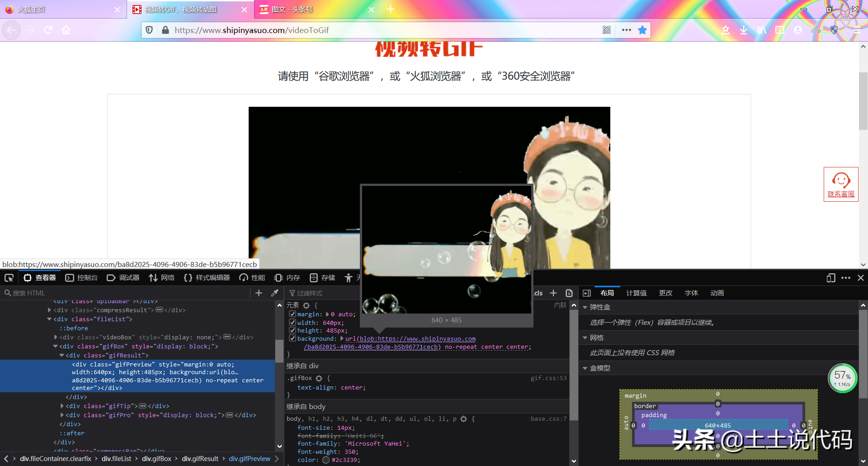Uncheck the height property checkbox
The image size is (868, 466).
click(x=292, y=330)
